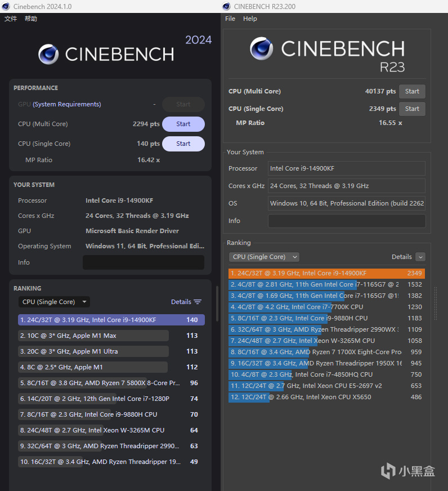Open the 文件 menu in Cinebench 2024
448x491 pixels.
coord(10,19)
